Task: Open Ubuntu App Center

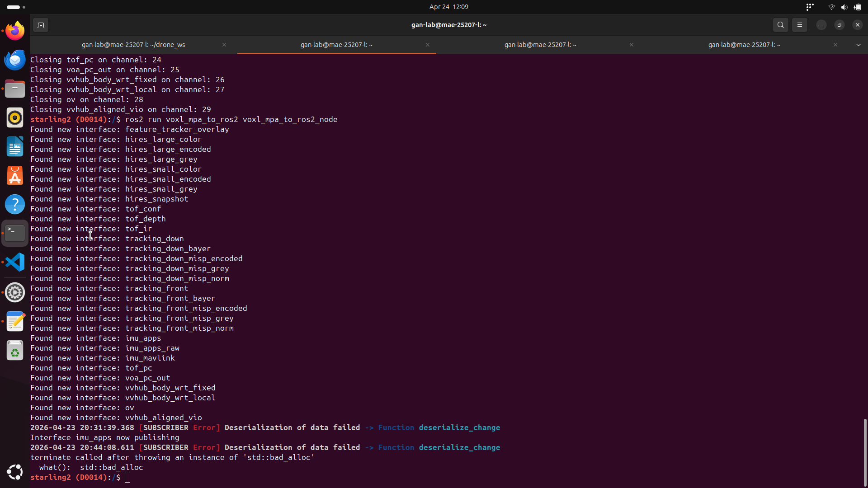Action: click(x=15, y=175)
